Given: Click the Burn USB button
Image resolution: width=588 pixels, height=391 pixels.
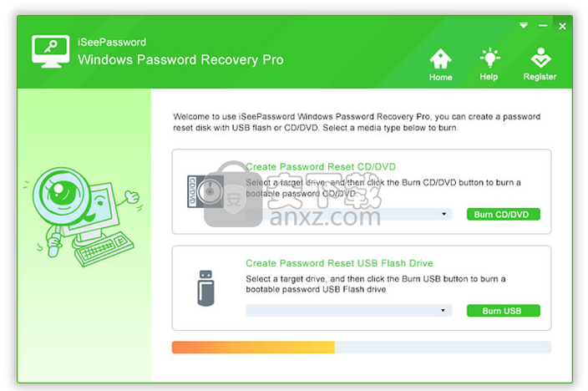Looking at the screenshot, I should [504, 311].
